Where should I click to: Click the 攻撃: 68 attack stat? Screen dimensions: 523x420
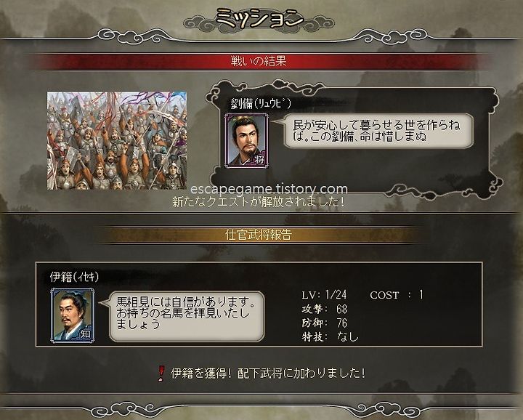(325, 309)
